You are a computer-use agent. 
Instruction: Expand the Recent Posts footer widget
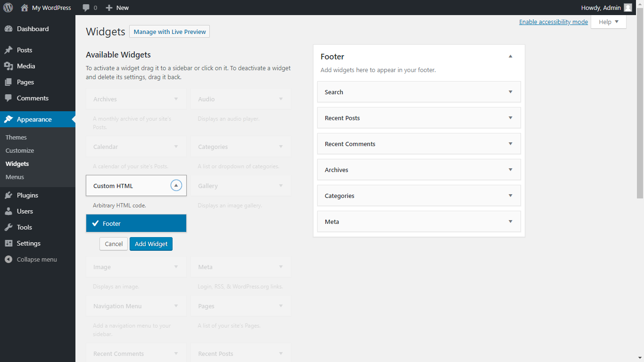[510, 118]
